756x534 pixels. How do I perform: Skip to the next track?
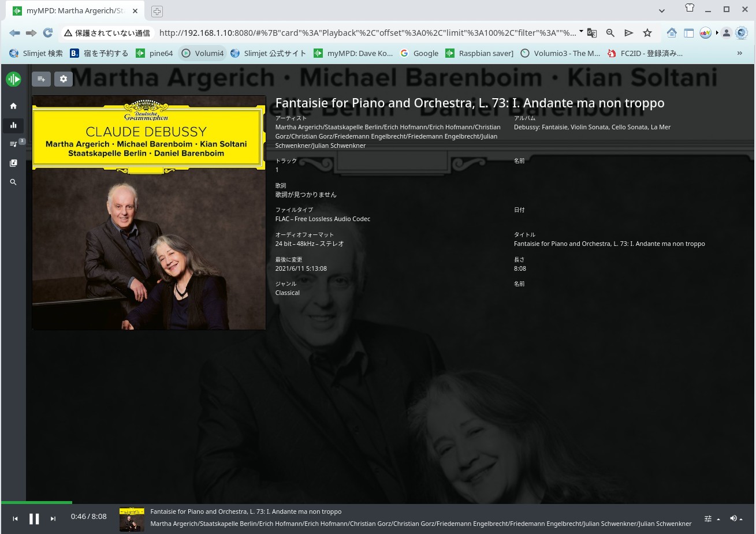[53, 519]
